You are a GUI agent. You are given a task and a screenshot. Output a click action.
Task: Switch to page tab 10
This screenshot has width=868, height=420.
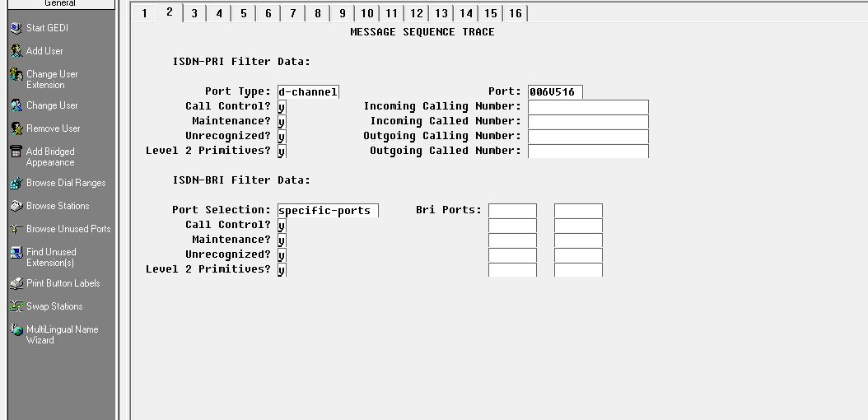coord(367,13)
